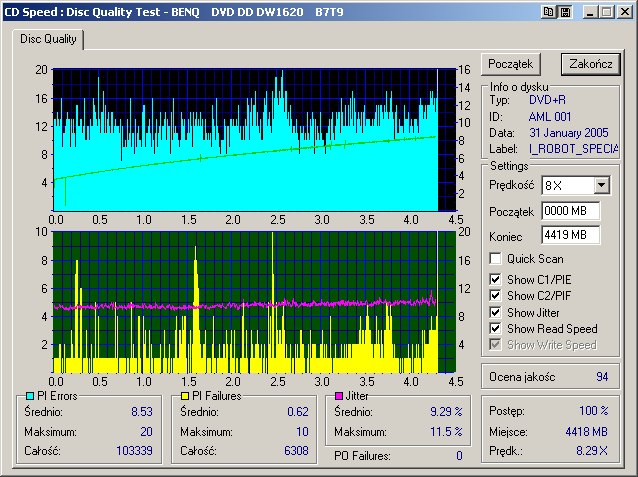
Task: Click the label I_ROBOT_SPECIA text
Action: click(573, 149)
